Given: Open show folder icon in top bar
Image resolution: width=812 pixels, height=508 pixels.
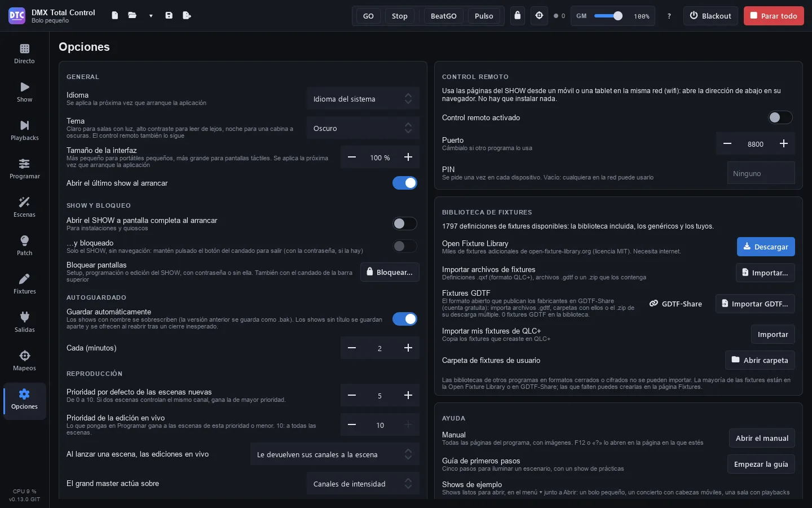Looking at the screenshot, I should [133, 16].
